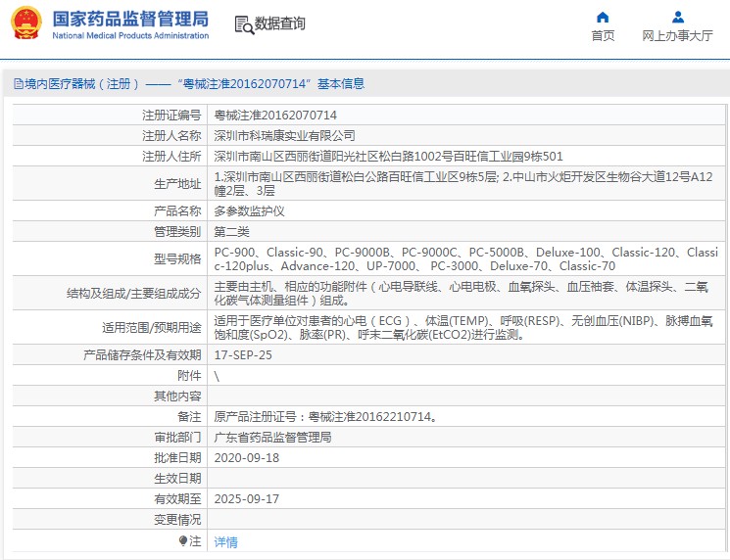Screen dimensions: 730x560
Task: Click approving department 广东省药品监督管理局
Action: [x=272, y=437]
